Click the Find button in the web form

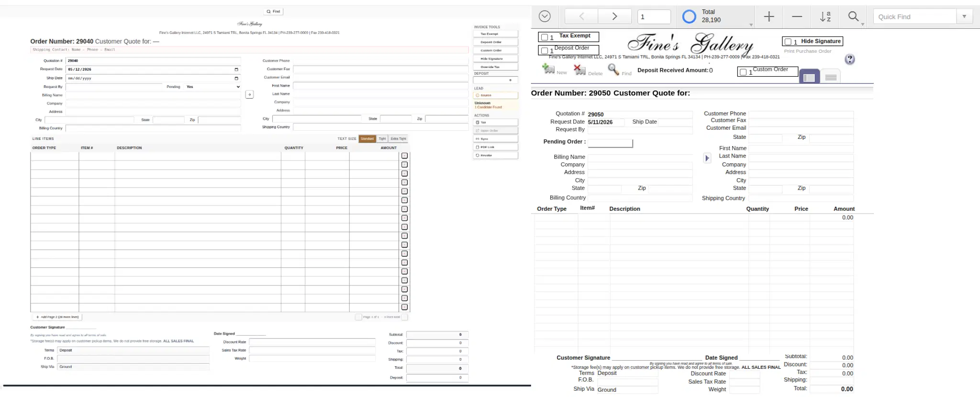[274, 11]
